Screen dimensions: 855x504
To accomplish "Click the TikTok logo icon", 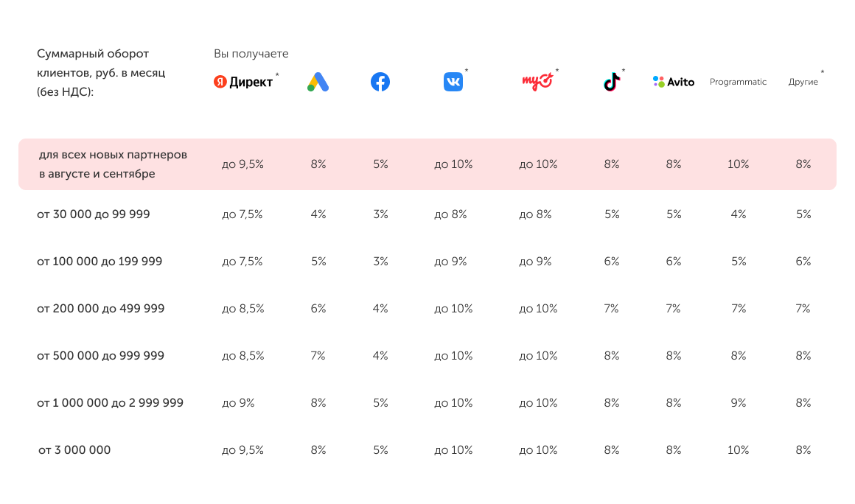I will [x=612, y=82].
